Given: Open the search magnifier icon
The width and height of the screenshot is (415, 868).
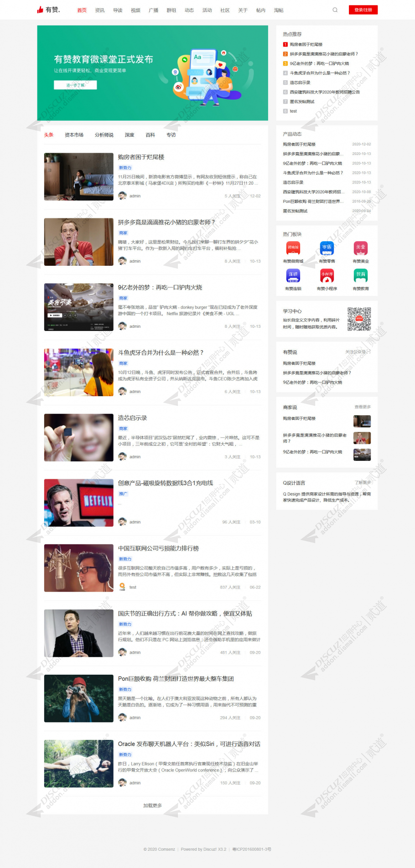Looking at the screenshot, I should point(335,10).
